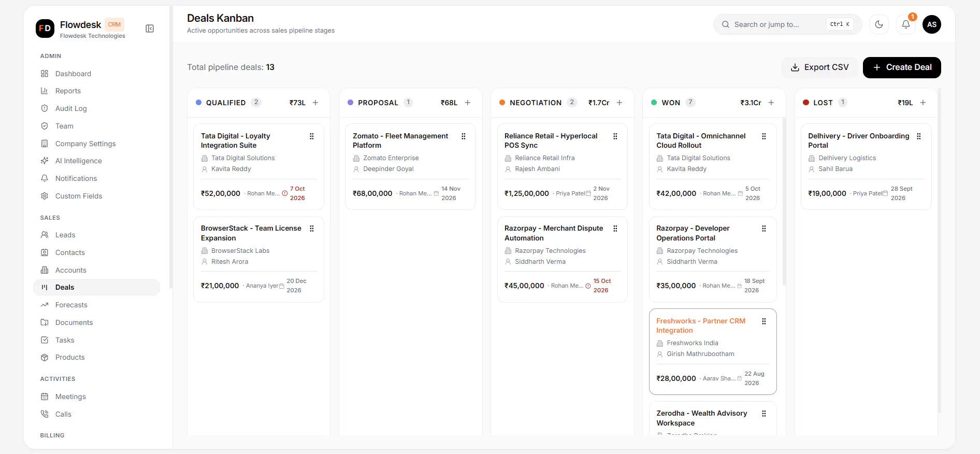Image resolution: width=980 pixels, height=454 pixels.
Task: Collapse the sidebar panel icon
Action: [x=150, y=29]
